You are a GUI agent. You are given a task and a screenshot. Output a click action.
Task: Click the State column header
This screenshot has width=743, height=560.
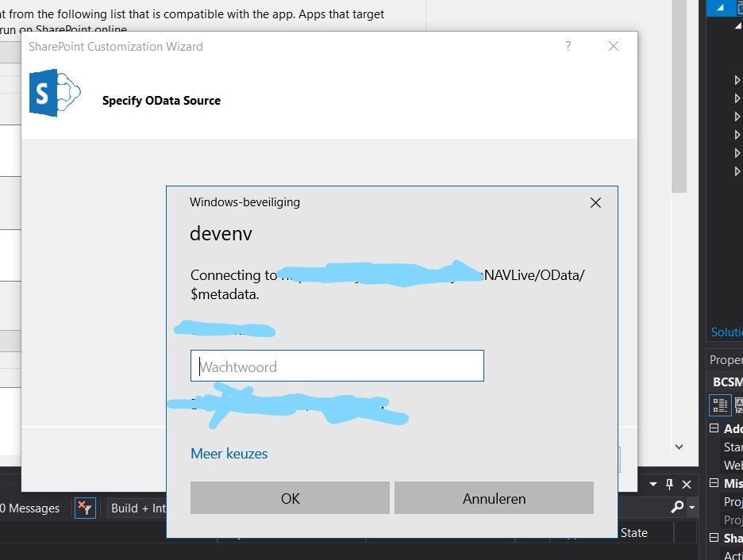[x=634, y=533]
